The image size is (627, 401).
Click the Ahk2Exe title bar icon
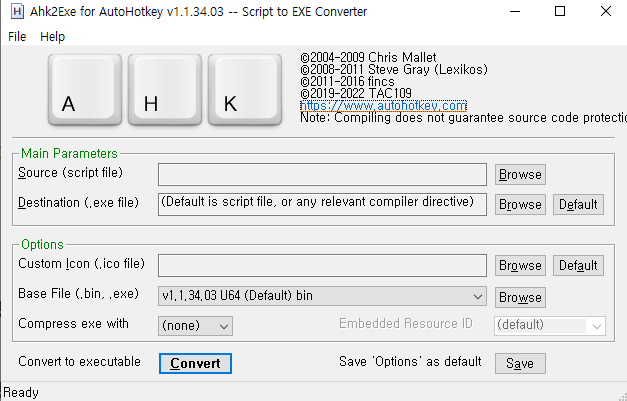(x=17, y=12)
